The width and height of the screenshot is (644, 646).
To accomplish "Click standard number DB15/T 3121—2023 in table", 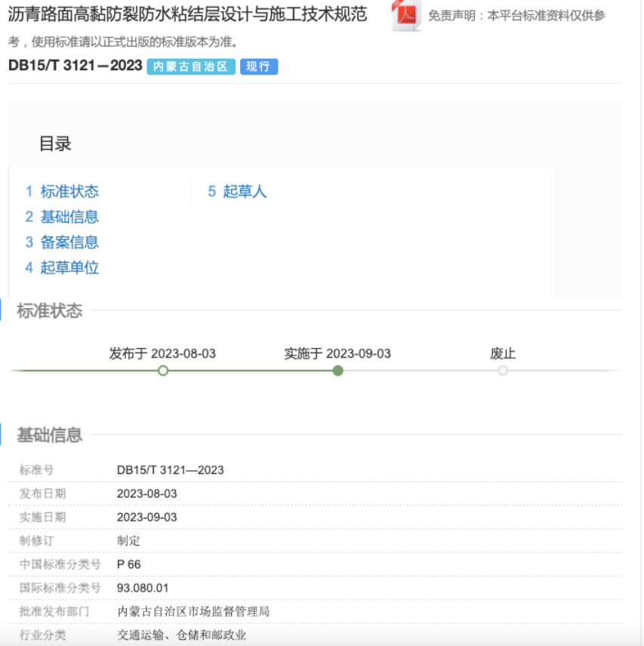I will click(170, 470).
